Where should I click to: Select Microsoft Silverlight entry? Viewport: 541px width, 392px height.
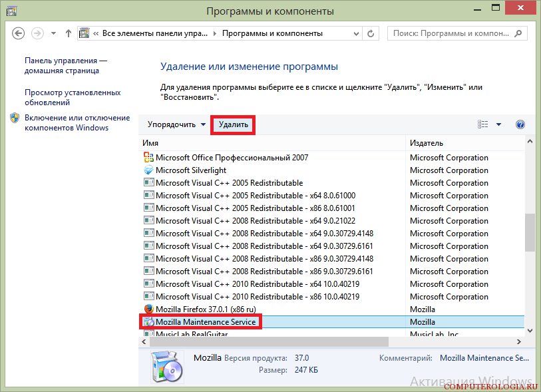click(x=191, y=170)
